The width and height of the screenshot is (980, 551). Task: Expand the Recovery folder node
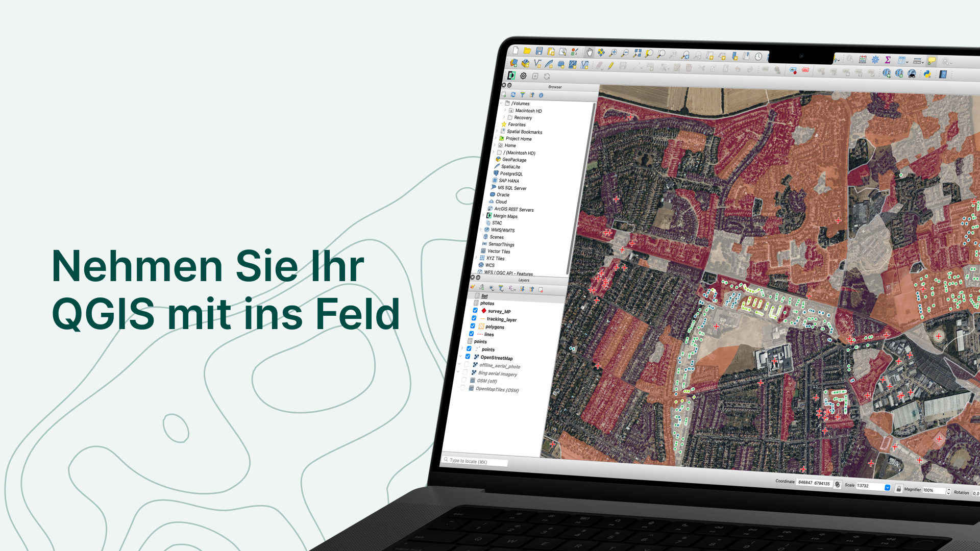click(x=504, y=117)
